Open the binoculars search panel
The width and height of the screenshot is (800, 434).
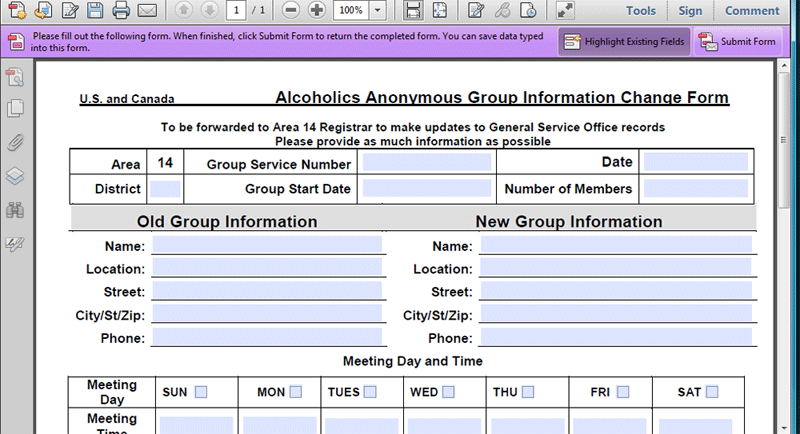[15, 210]
